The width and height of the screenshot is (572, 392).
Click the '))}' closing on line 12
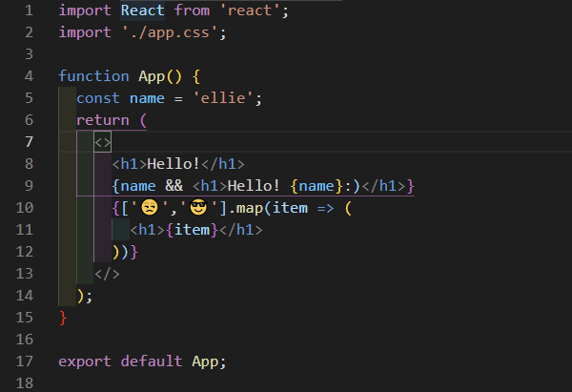pos(125,252)
